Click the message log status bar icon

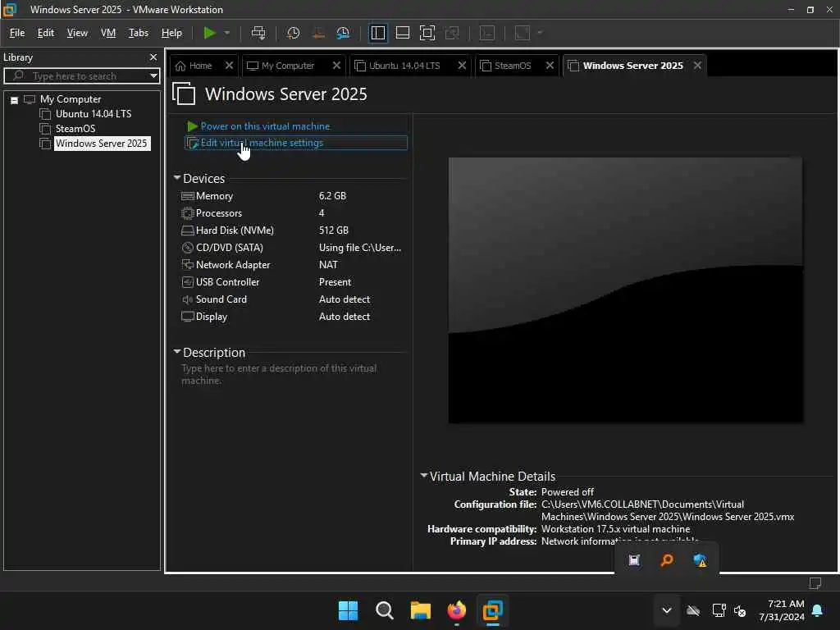[x=815, y=583]
